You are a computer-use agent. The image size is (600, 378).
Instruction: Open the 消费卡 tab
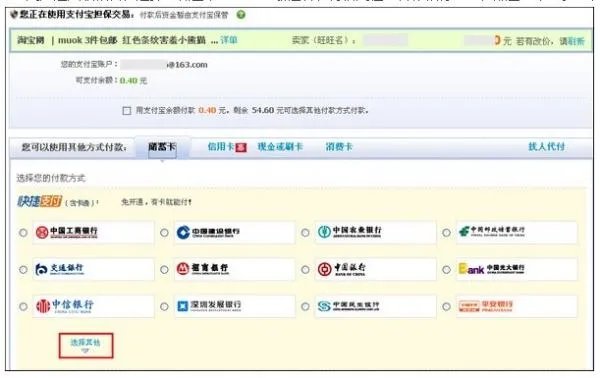pyautogui.click(x=339, y=147)
